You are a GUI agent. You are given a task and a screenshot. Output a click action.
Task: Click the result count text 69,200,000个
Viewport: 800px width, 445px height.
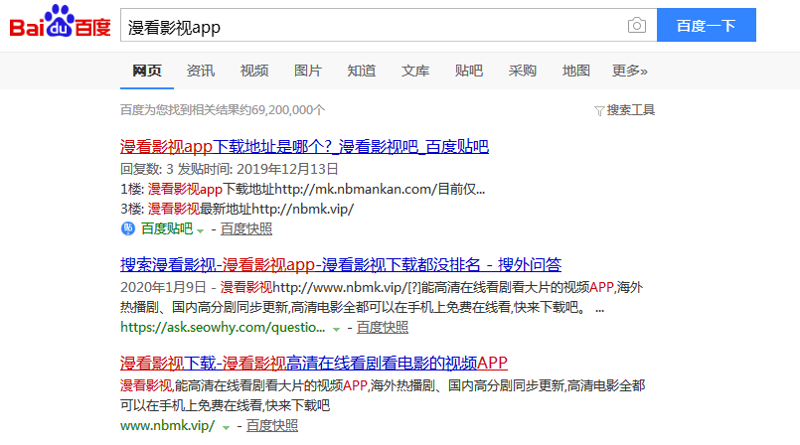[x=288, y=110]
